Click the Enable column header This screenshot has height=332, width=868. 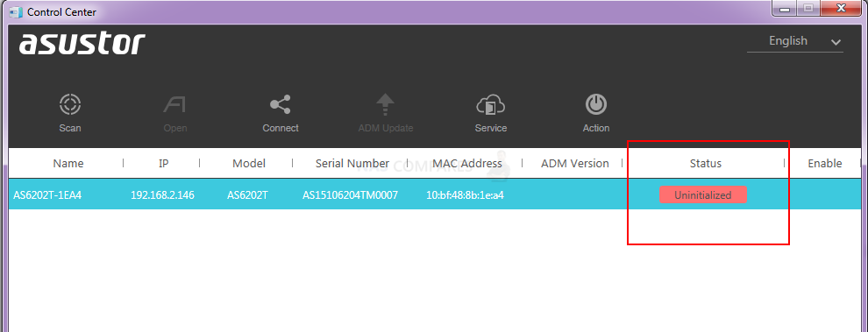tap(825, 163)
